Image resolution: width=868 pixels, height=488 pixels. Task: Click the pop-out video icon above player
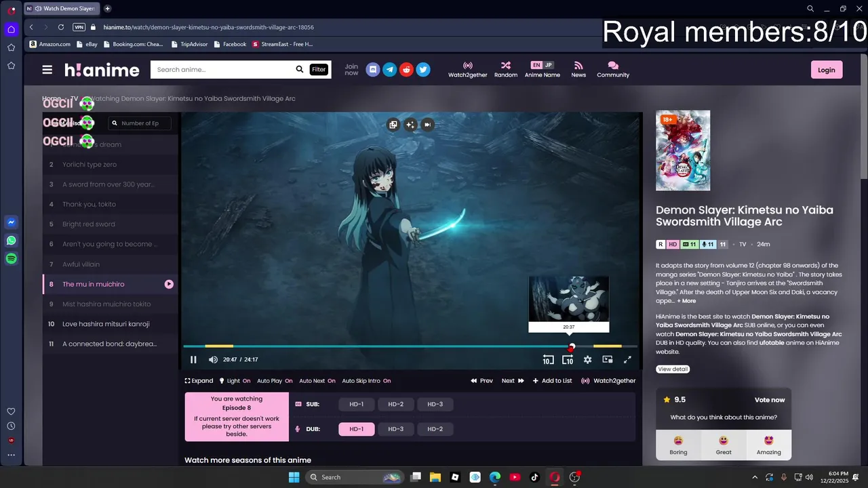coord(393,124)
